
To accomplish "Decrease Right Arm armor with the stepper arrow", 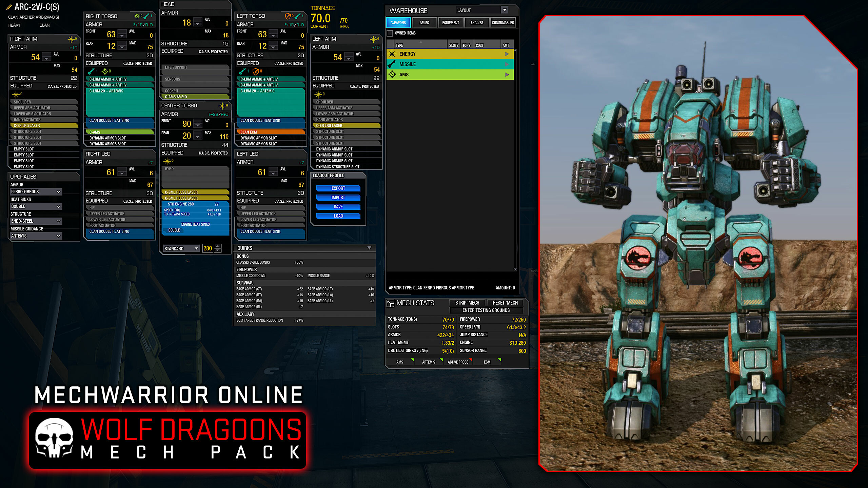I will pyautogui.click(x=46, y=59).
